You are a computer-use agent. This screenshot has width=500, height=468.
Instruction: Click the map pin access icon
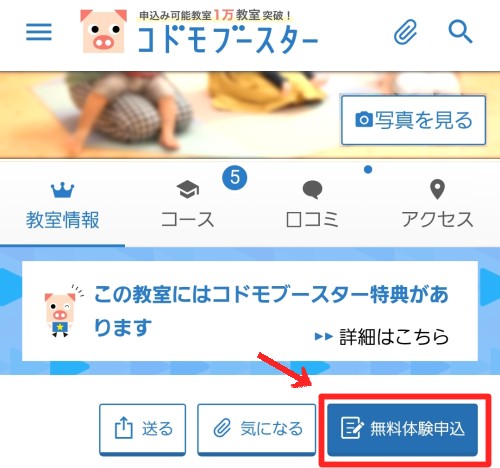coord(437,189)
